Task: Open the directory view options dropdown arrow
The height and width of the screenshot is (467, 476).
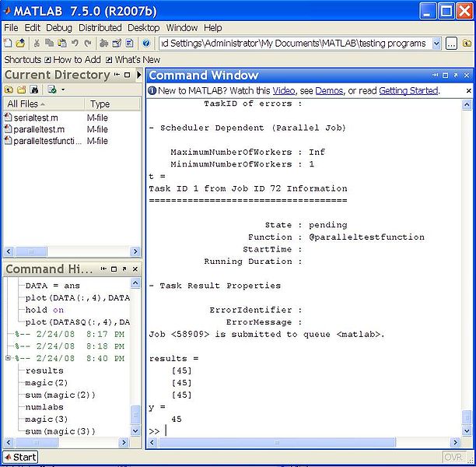Action: (x=61, y=90)
